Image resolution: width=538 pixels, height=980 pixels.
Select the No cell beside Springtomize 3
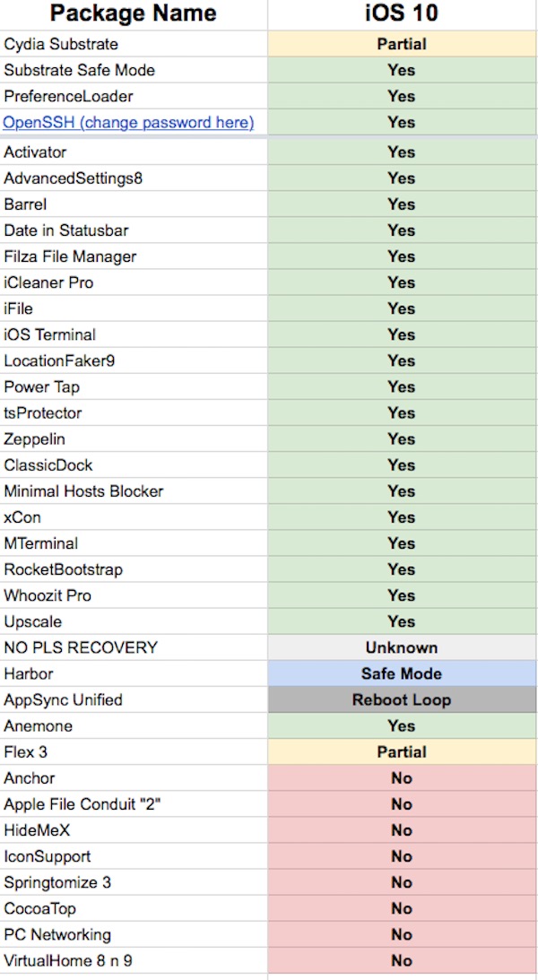click(402, 882)
